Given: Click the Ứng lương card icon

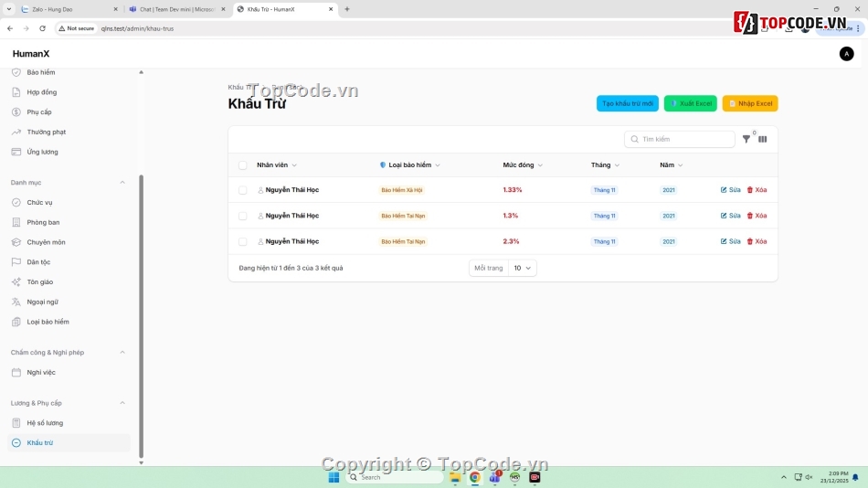Looking at the screenshot, I should pyautogui.click(x=16, y=152).
